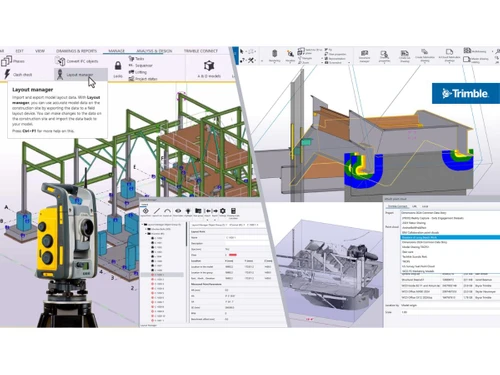This screenshot has width=500, height=375.
Task: Click Create fabrication drawing icon
Action: [x=424, y=52]
